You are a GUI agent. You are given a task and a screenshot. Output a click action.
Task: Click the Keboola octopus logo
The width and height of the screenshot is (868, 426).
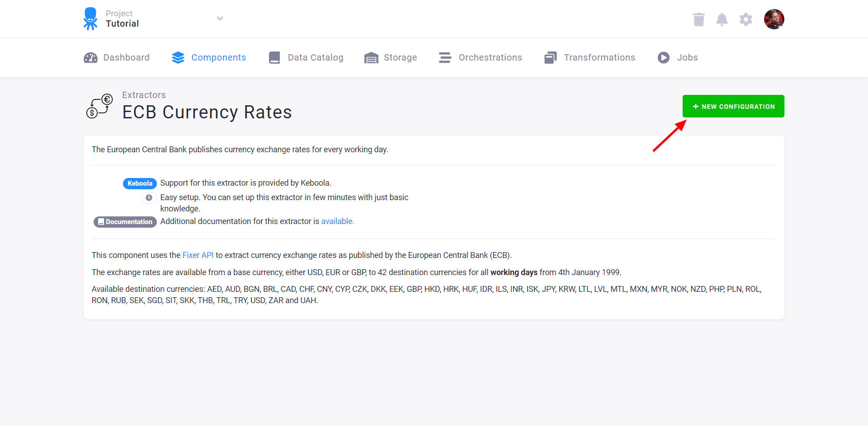tap(90, 19)
